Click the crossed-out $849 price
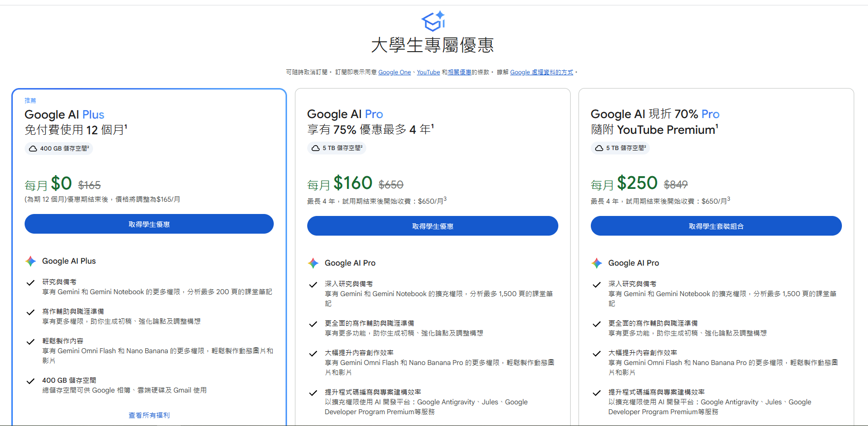Viewport: 868px width, 426px height. click(x=676, y=184)
